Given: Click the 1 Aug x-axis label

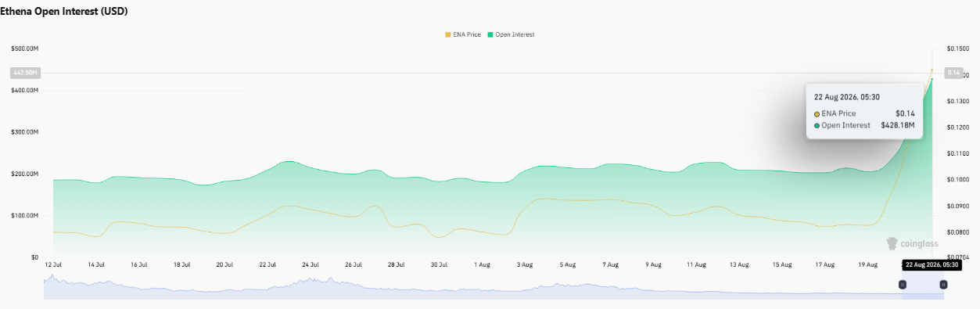Looking at the screenshot, I should point(481,265).
